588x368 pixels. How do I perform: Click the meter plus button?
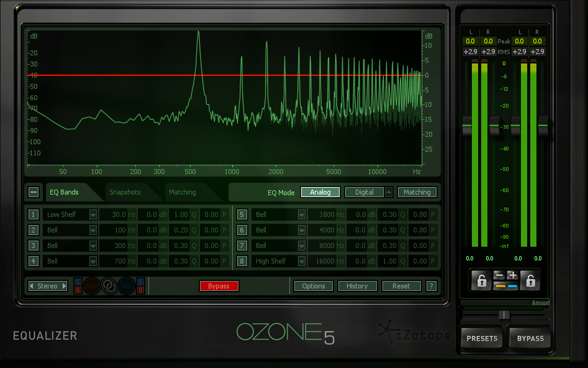coord(513,275)
